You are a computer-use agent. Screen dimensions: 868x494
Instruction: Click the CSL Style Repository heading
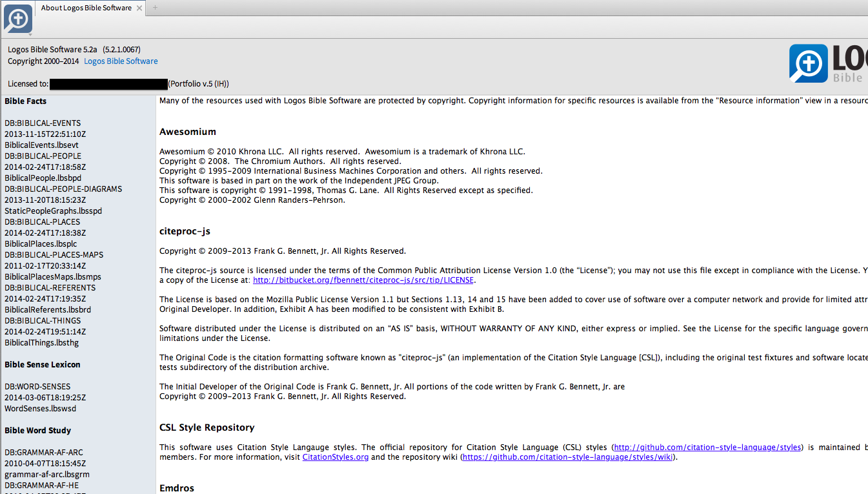[207, 427]
